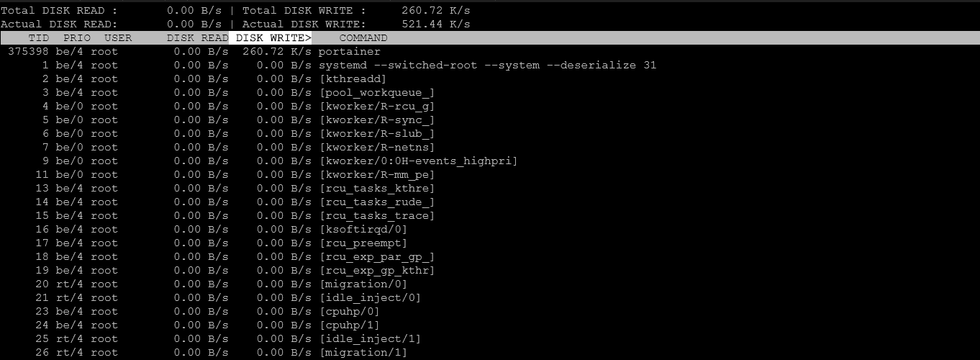Select the [idle_inject/1] row
Image resolution: width=980 pixels, height=360 pixels.
[370, 339]
